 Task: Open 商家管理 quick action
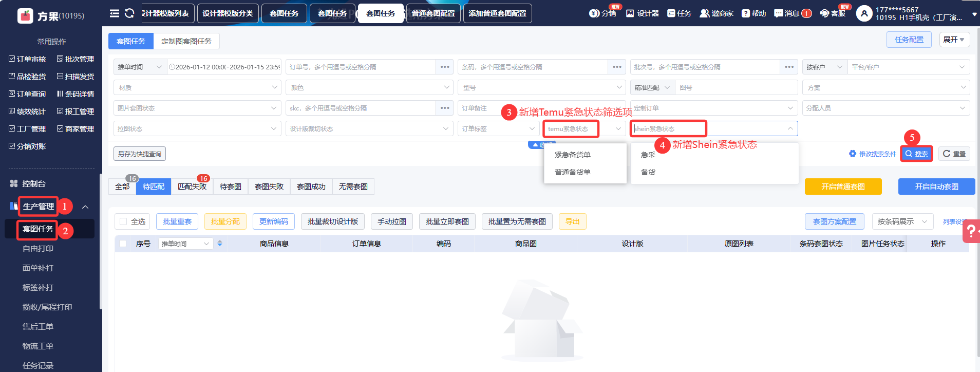tap(75, 129)
